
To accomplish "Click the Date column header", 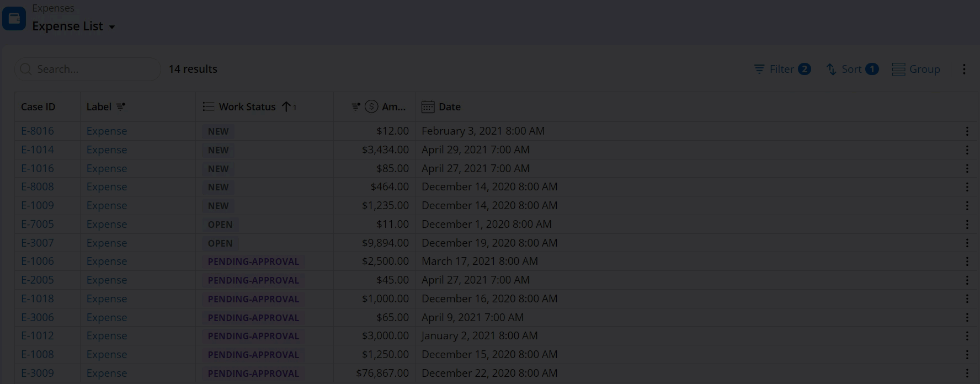I will tap(449, 107).
